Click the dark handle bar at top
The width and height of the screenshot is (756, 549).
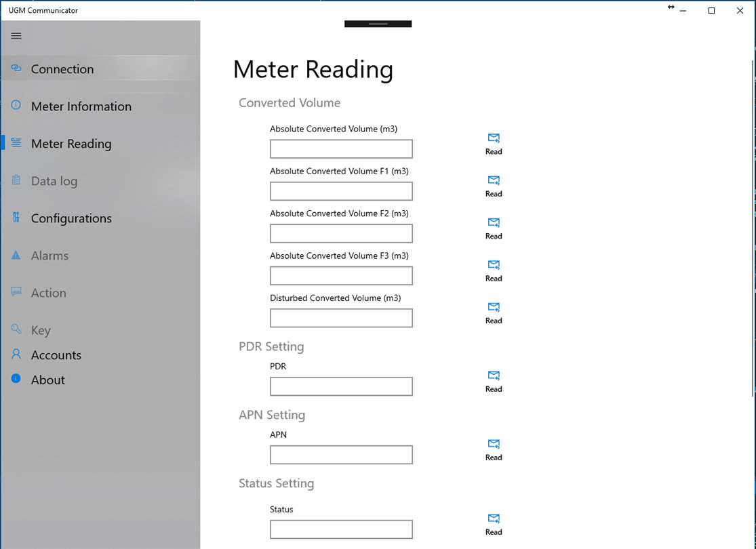click(378, 24)
